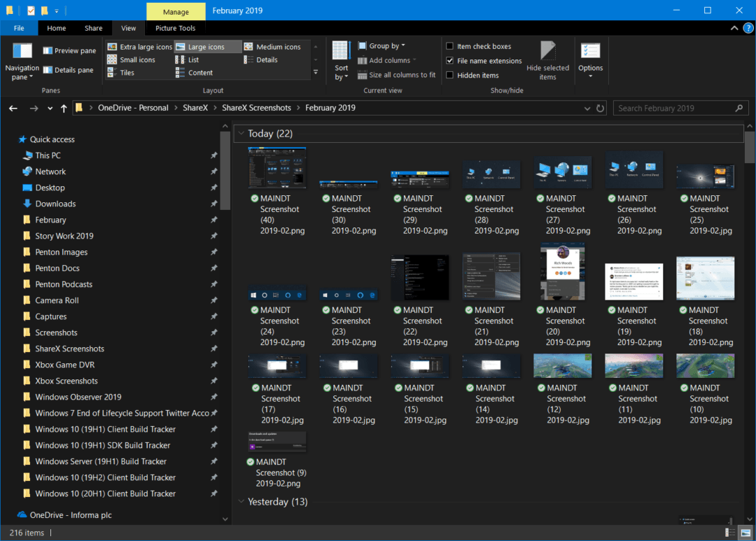Collapse the Today (22) group
Image resolution: width=756 pixels, height=541 pixels.
tap(241, 133)
